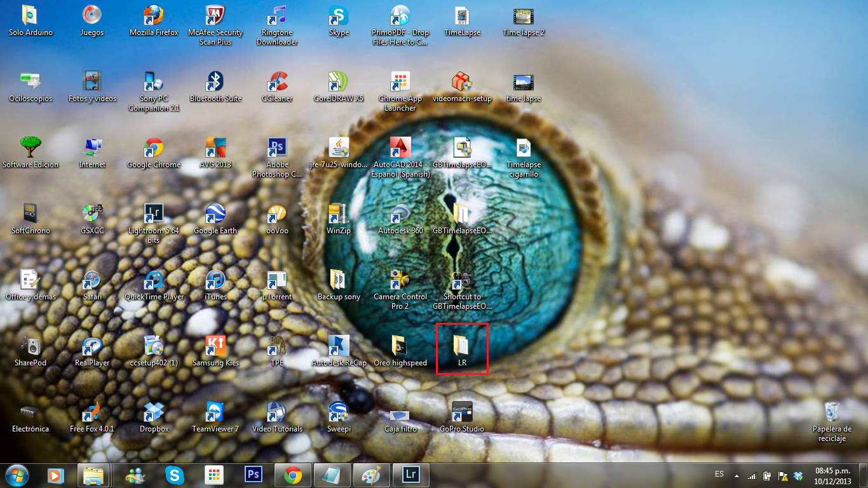This screenshot has height=488, width=868.
Task: Launch the CCleaner desktop shortcut
Action: [277, 87]
